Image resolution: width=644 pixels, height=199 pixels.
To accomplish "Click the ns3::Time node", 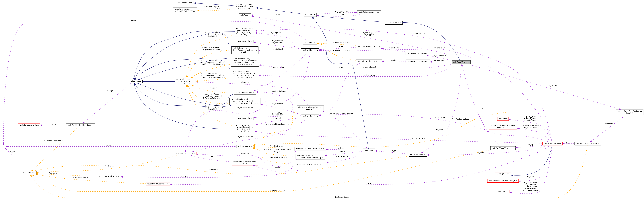I will pos(503,119).
